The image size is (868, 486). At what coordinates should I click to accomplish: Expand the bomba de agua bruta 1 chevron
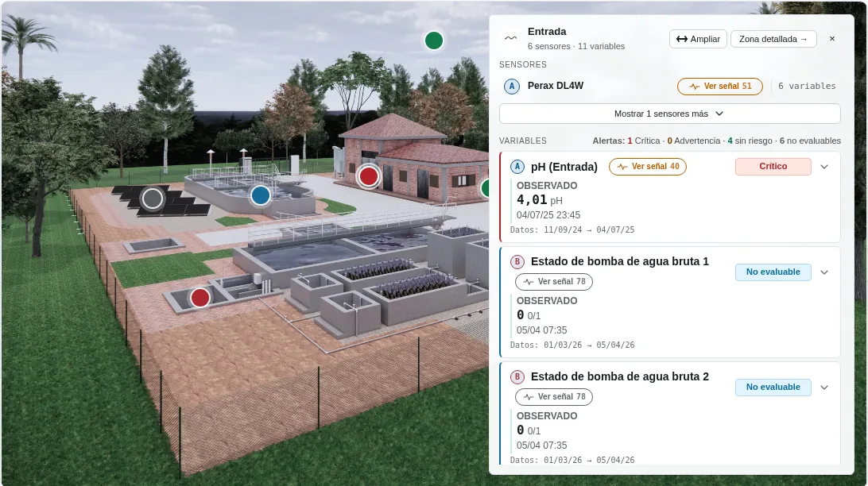824,272
